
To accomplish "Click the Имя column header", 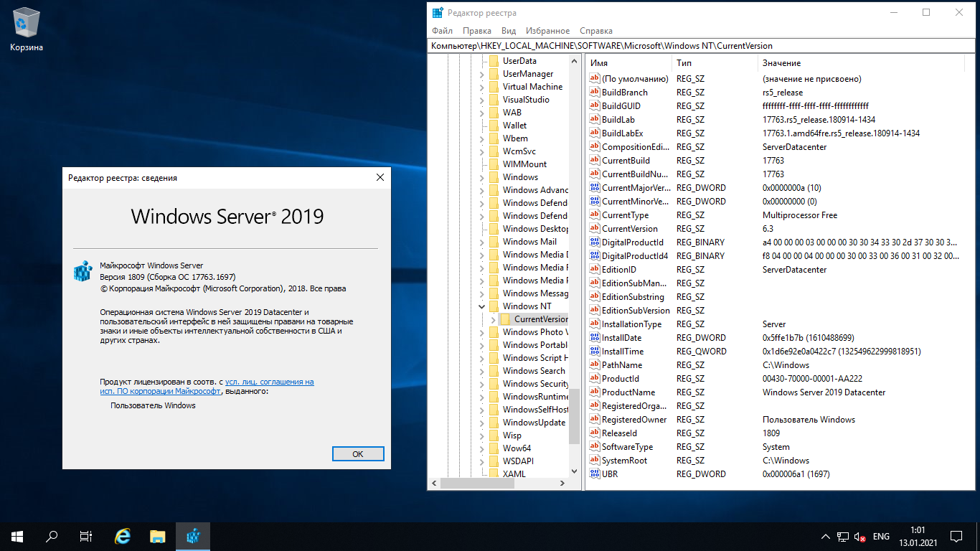I will (628, 63).
